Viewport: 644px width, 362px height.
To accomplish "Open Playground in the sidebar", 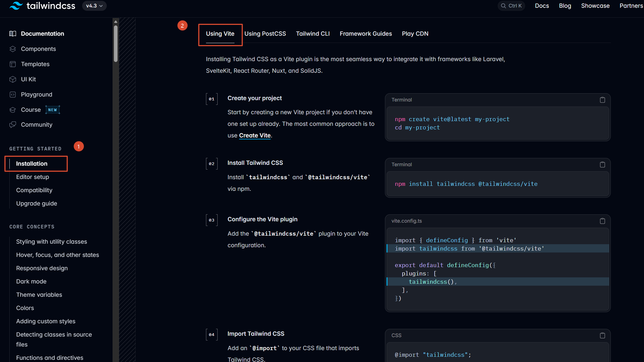I will pos(36,95).
